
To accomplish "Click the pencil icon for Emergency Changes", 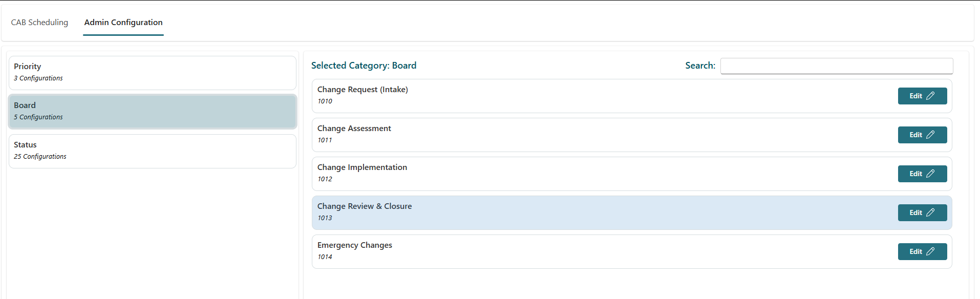I will [930, 251].
